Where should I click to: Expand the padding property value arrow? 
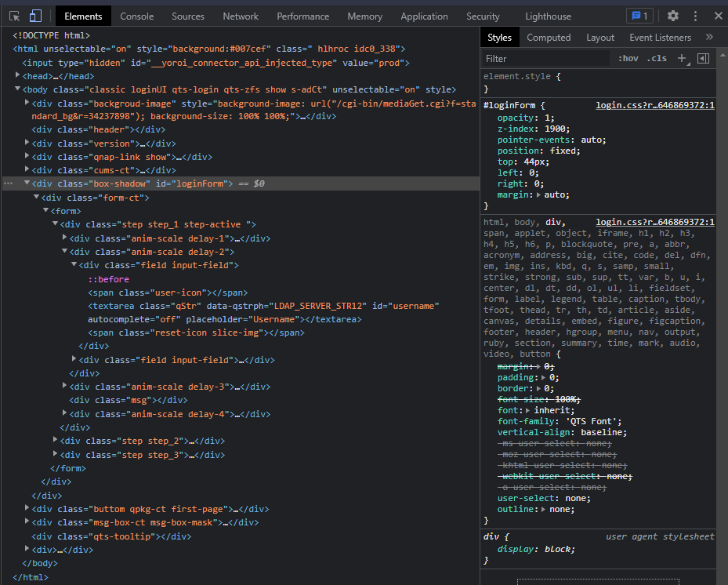[545, 377]
